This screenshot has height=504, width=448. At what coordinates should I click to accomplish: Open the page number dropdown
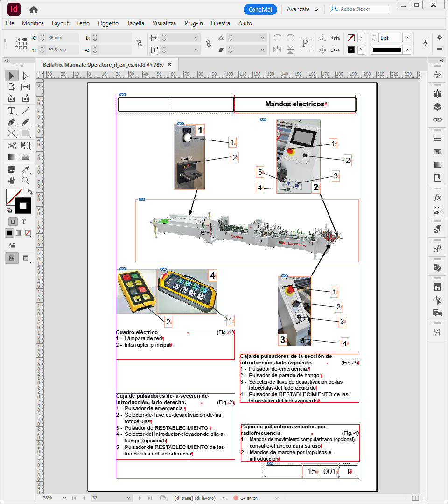click(x=128, y=497)
